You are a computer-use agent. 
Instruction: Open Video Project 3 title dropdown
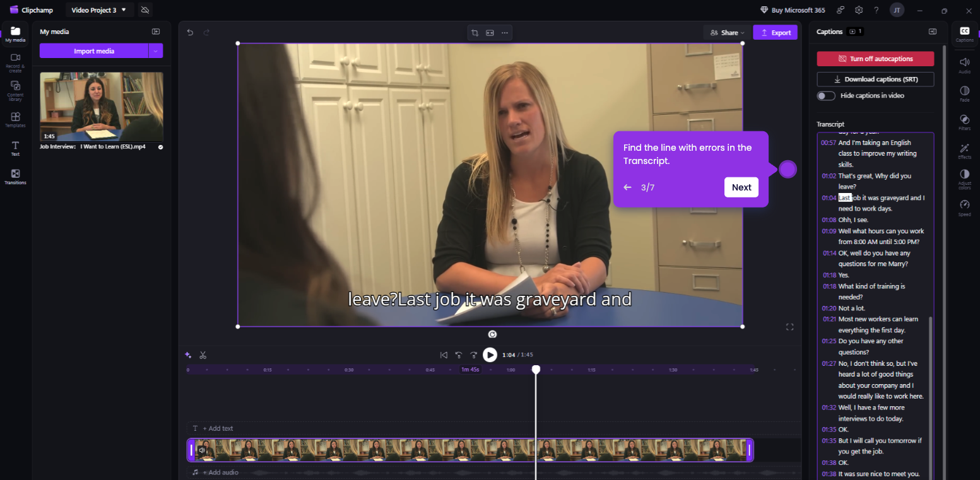(x=99, y=10)
